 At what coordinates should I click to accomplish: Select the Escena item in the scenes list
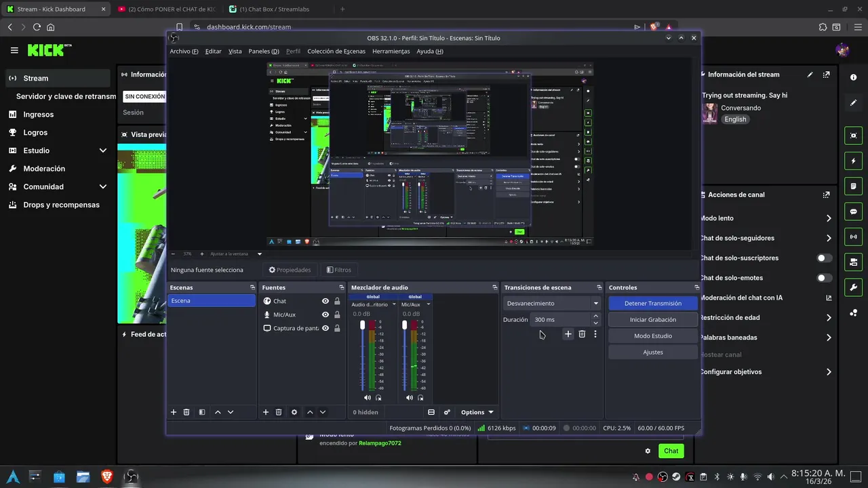(x=212, y=301)
